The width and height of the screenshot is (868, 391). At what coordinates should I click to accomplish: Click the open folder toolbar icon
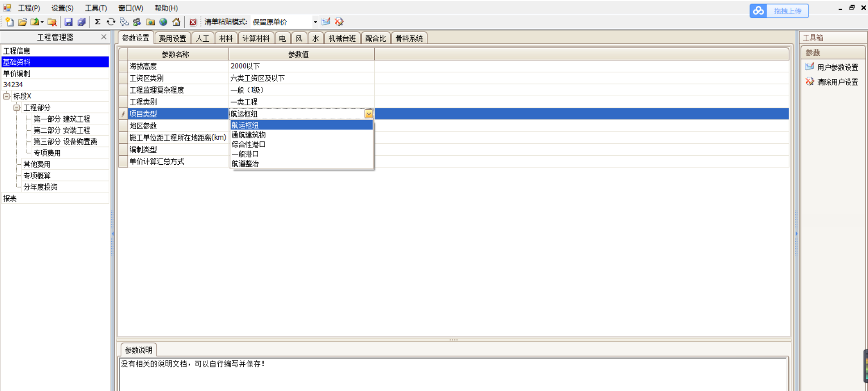click(22, 22)
